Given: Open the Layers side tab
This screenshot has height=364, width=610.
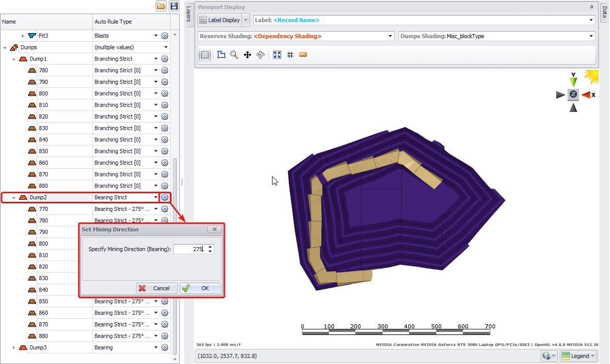Looking at the screenshot, I should click(x=188, y=14).
